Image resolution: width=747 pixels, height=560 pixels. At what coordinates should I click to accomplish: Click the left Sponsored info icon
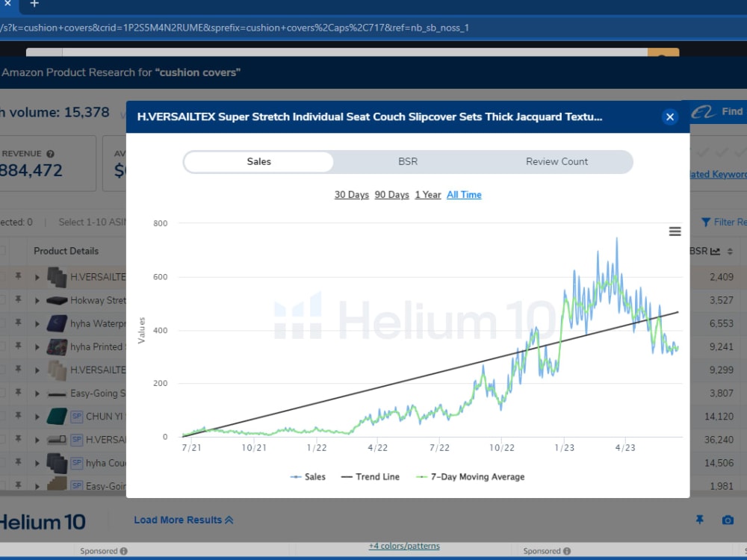pyautogui.click(x=124, y=551)
